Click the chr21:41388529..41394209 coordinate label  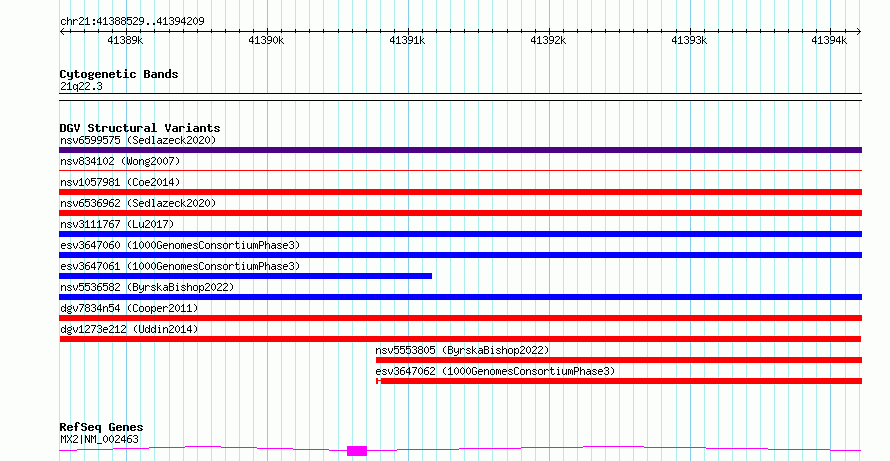point(132,22)
